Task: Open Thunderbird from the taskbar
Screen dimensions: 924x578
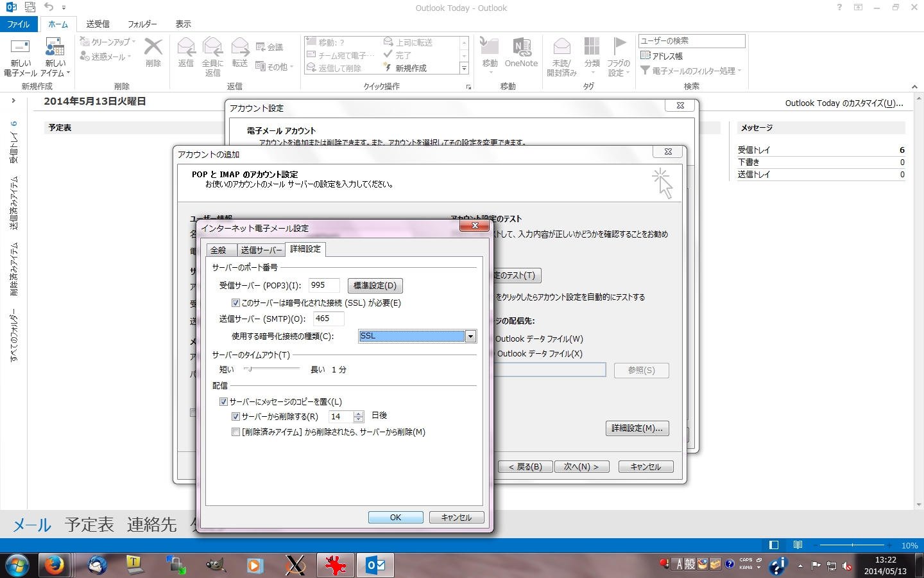Action: coord(98,565)
